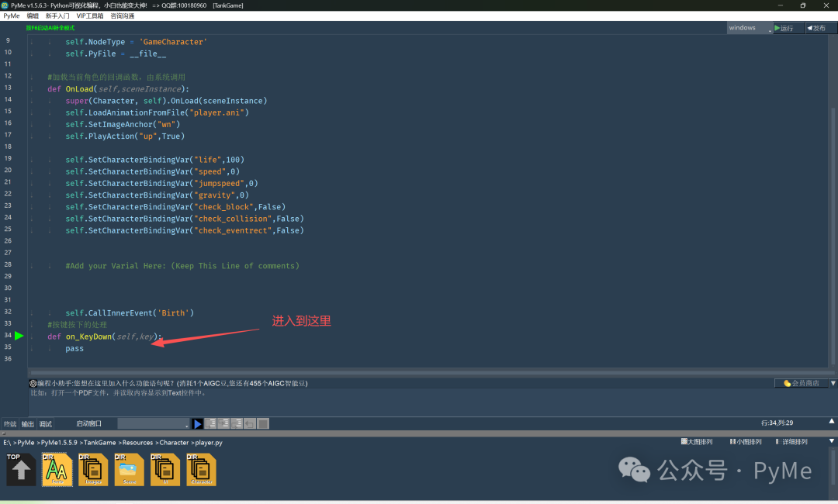Open the PyMe menu
Viewport: 838px width, 504px height.
[11, 16]
